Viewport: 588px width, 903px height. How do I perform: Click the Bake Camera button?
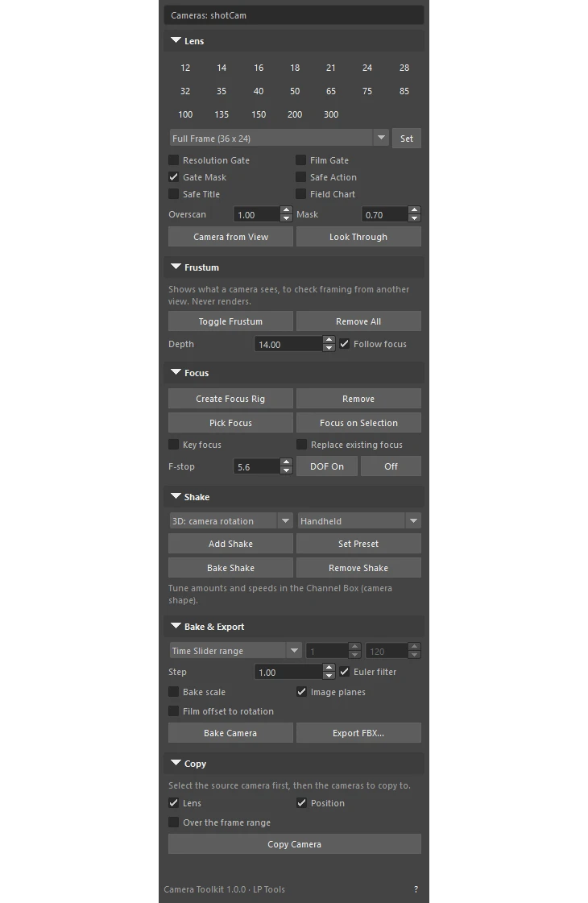pos(231,733)
